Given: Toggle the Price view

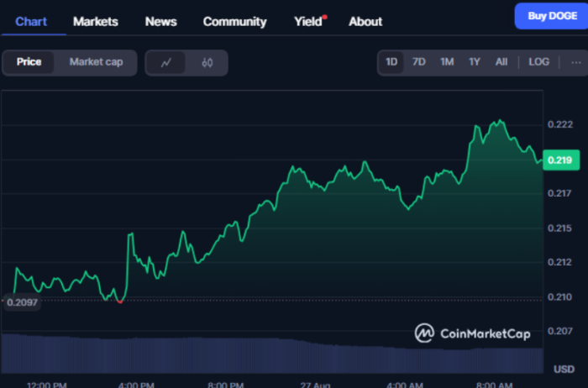Looking at the screenshot, I should [29, 62].
